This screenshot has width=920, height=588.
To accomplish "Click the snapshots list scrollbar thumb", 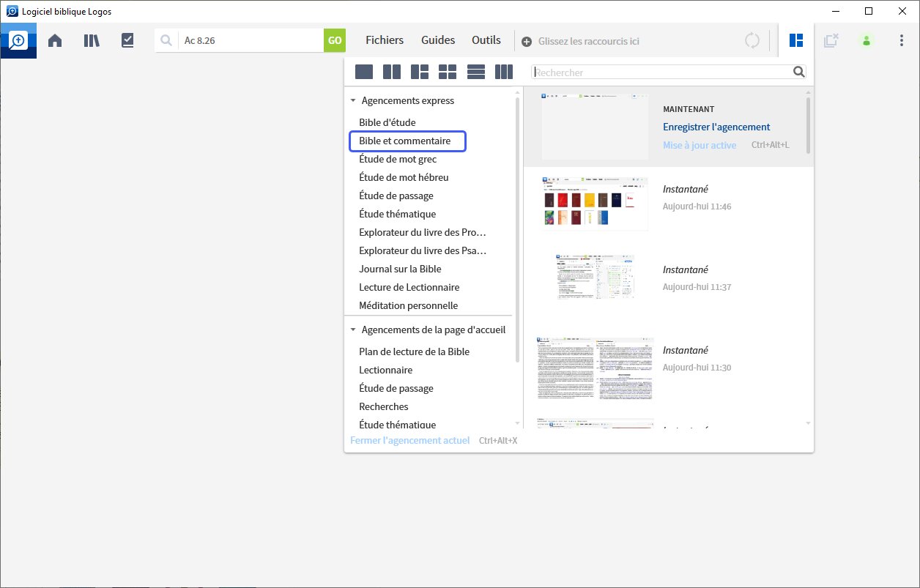I will point(808,126).
